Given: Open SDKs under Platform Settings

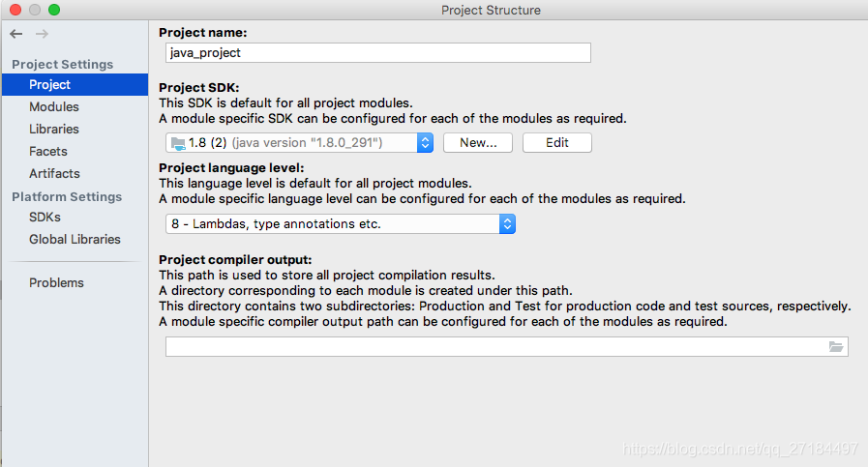Looking at the screenshot, I should click(45, 218).
